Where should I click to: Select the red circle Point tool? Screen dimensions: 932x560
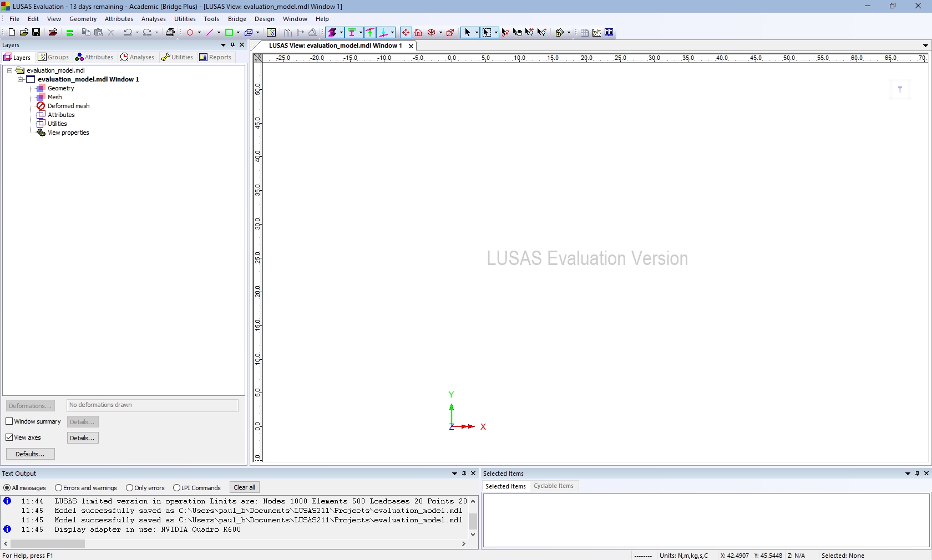pos(190,33)
